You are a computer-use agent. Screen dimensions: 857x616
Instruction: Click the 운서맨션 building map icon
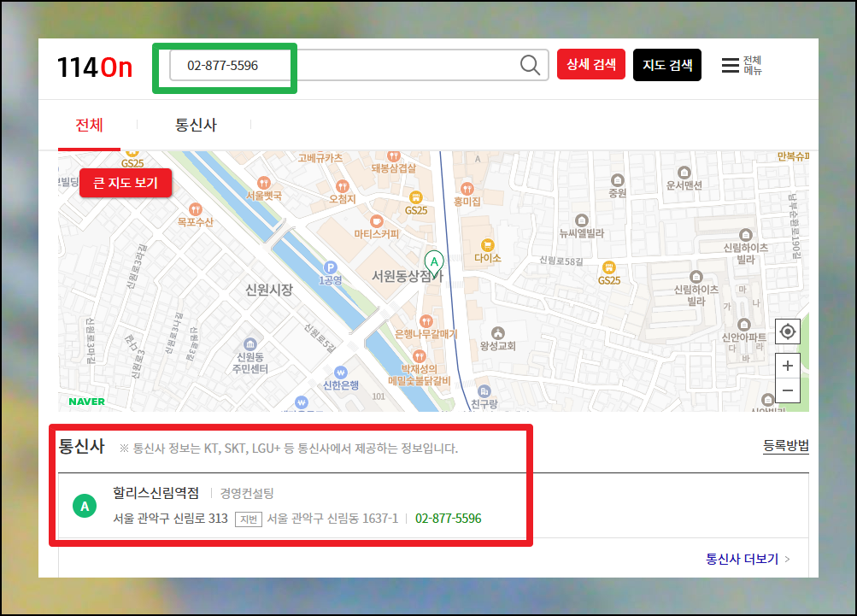(x=684, y=173)
